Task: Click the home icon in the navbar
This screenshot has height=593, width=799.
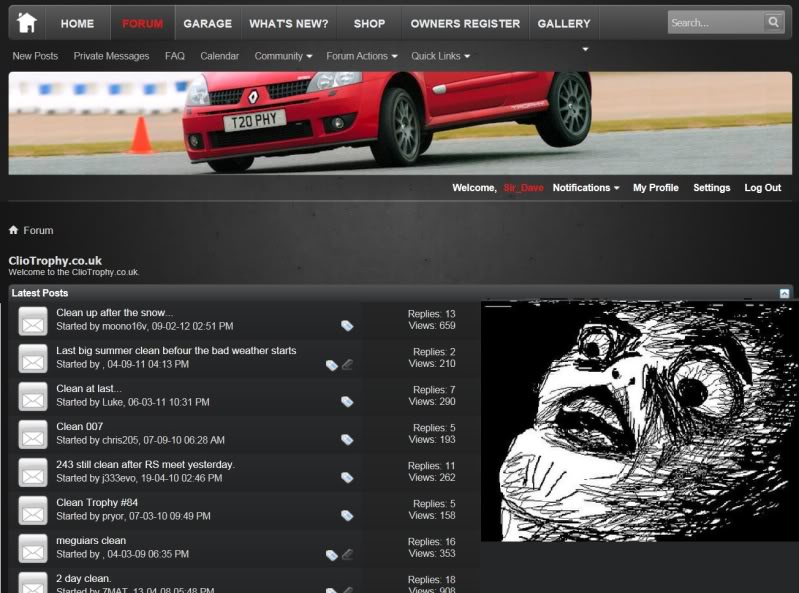Action: click(27, 22)
